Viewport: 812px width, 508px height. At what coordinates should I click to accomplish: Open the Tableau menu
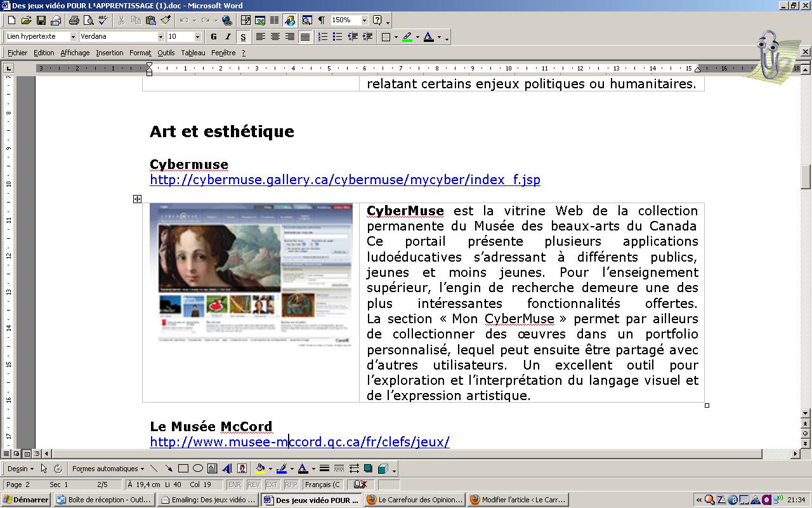(x=193, y=53)
